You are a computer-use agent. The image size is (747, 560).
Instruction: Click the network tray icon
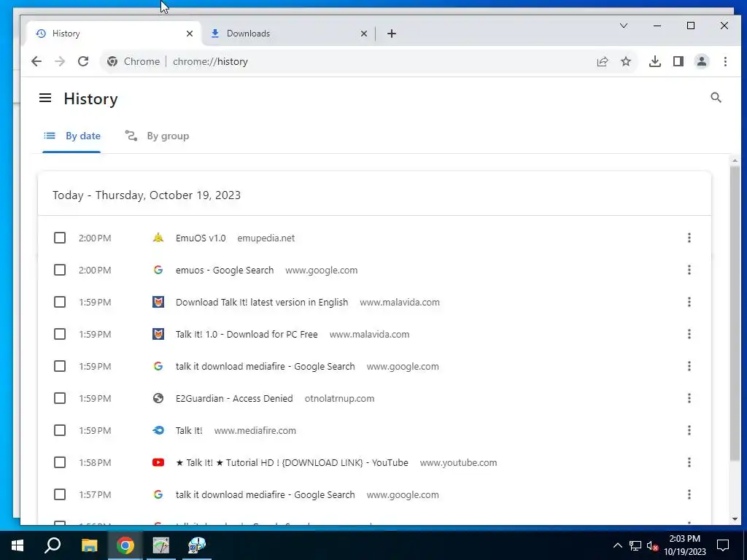[635, 545]
